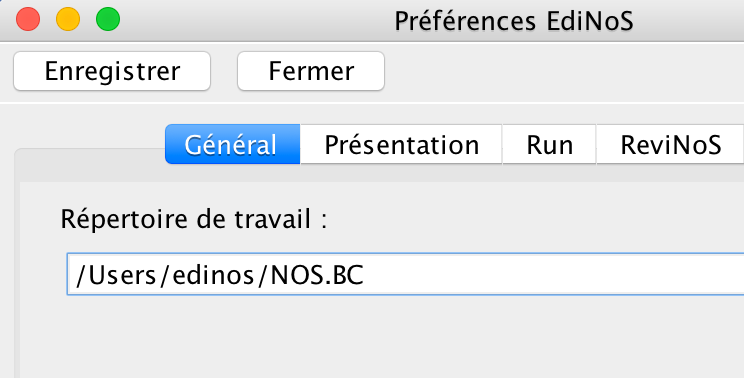Focus the working directory path field
The width and height of the screenshot is (744, 378).
pos(405,274)
